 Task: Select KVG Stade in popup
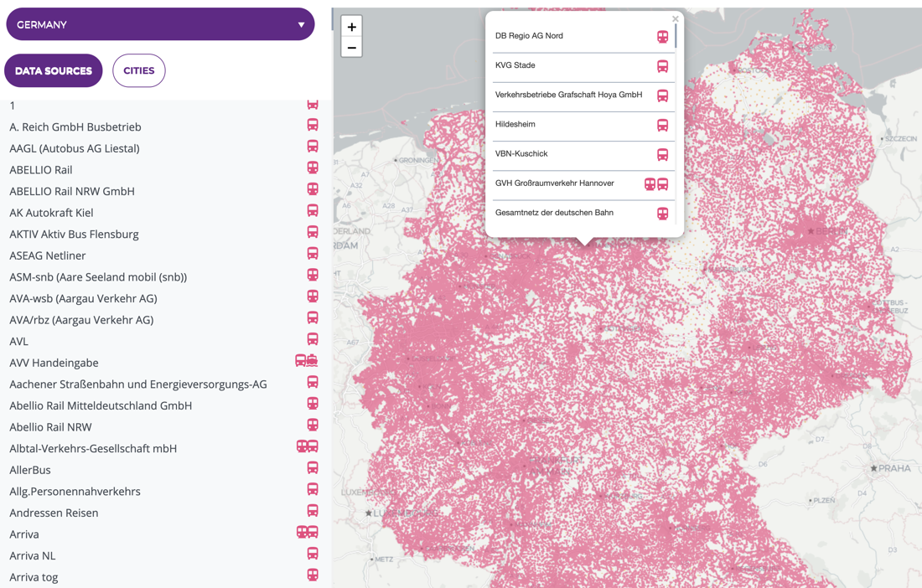point(515,65)
